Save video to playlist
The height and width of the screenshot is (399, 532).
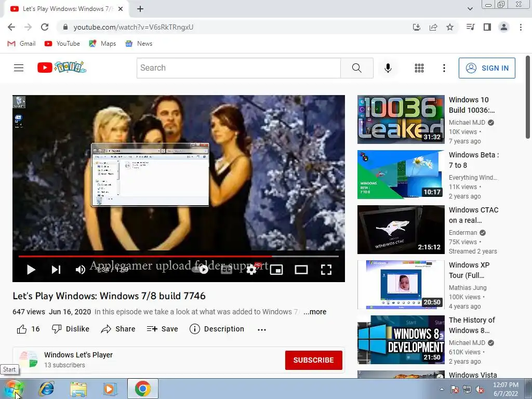click(x=162, y=329)
